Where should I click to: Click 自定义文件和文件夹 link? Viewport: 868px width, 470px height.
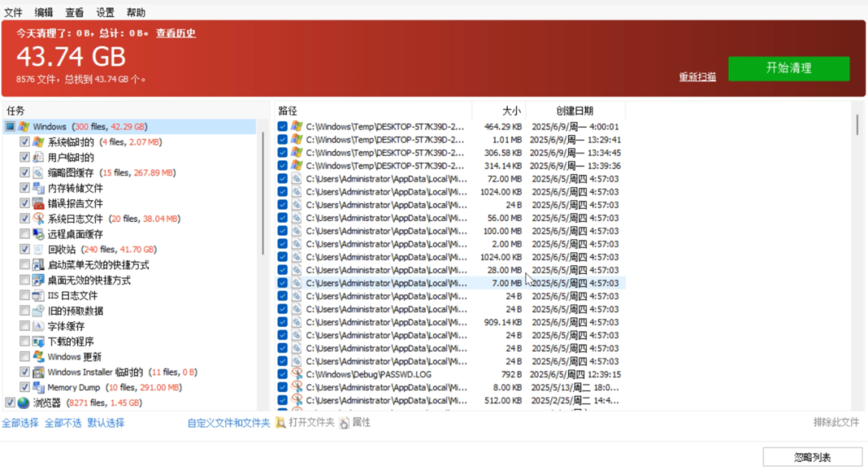point(228,423)
